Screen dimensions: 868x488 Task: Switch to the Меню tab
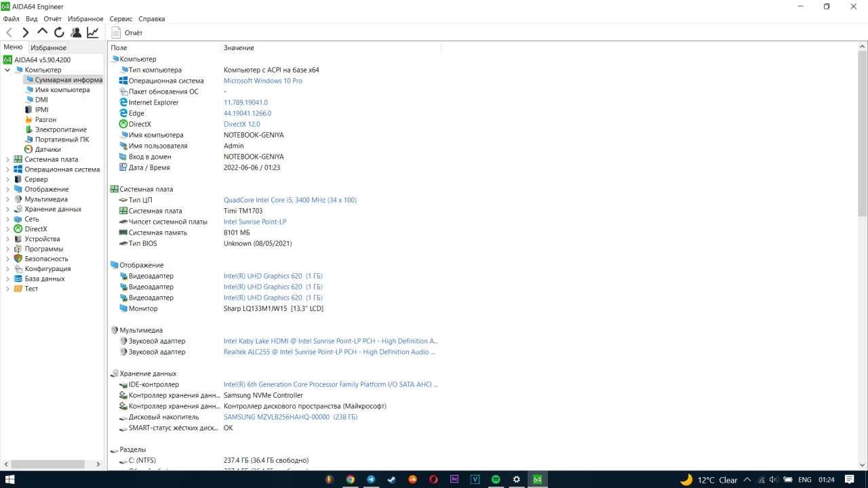pyautogui.click(x=13, y=47)
